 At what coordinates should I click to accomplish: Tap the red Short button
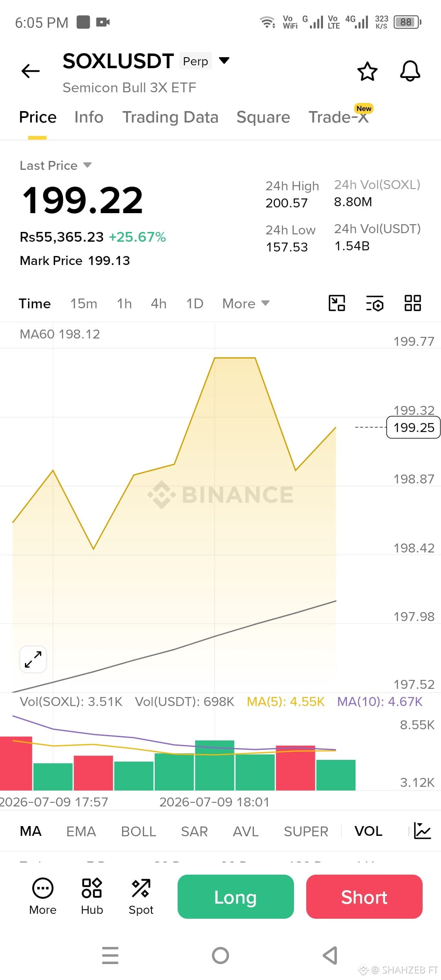pyautogui.click(x=364, y=897)
